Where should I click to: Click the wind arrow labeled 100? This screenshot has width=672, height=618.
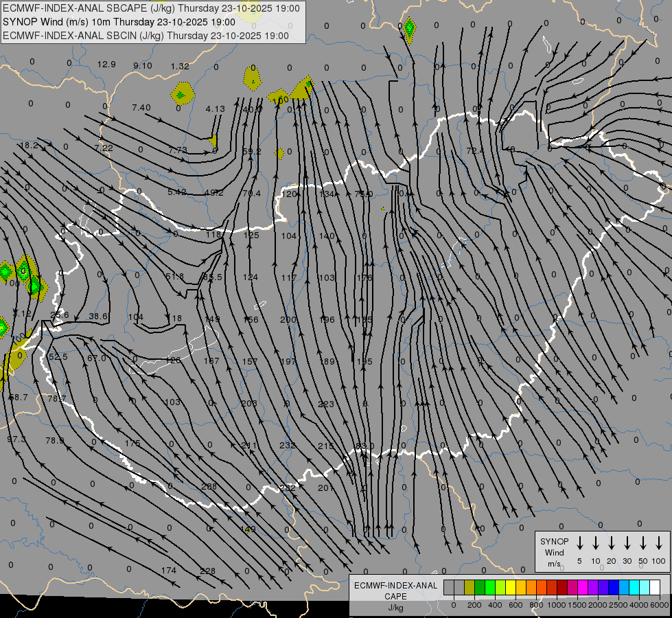point(659,543)
